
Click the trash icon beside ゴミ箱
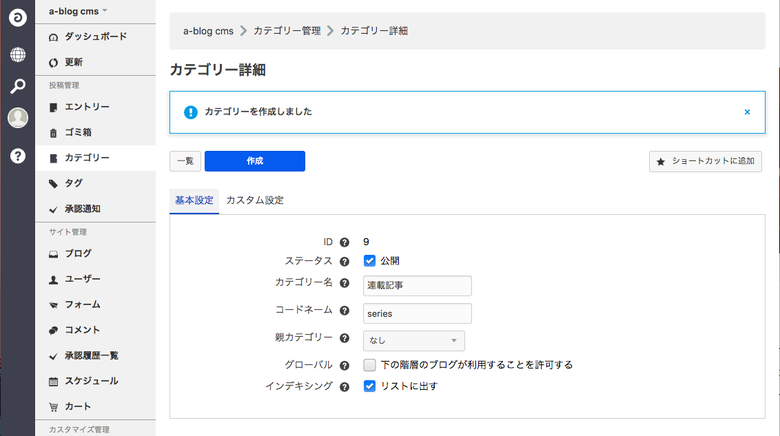tap(53, 133)
